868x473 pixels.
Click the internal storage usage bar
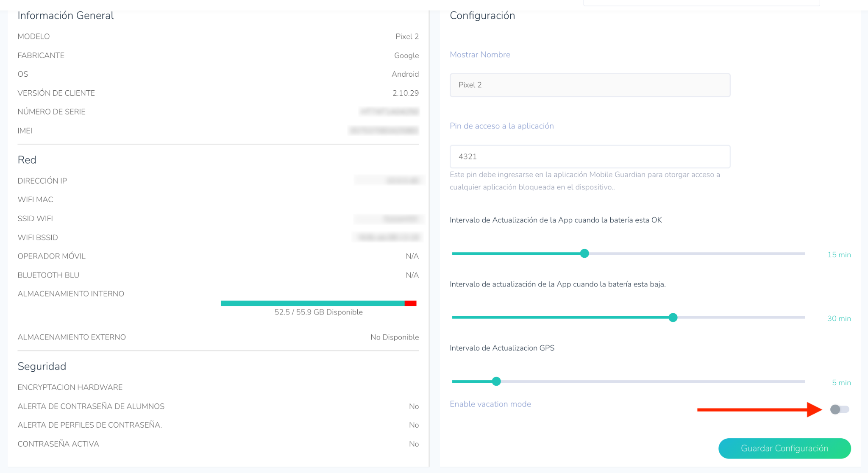[x=312, y=303]
